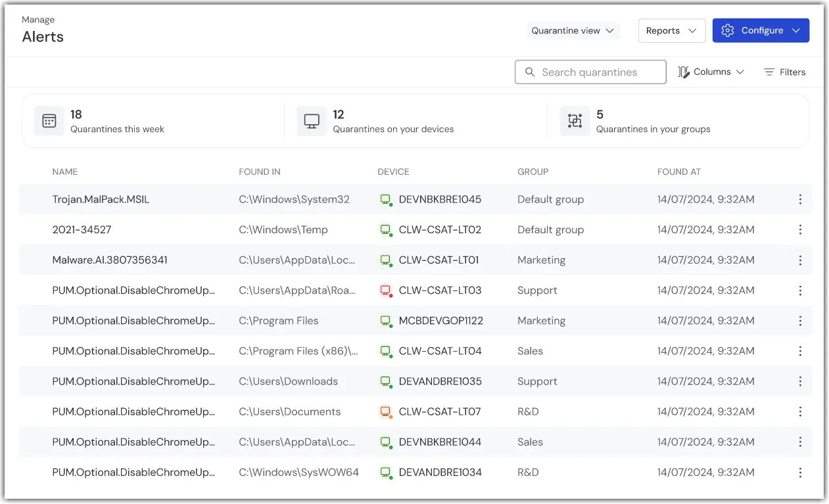
Task: Click device name CLW-CSAT-LTO7
Action: click(440, 411)
